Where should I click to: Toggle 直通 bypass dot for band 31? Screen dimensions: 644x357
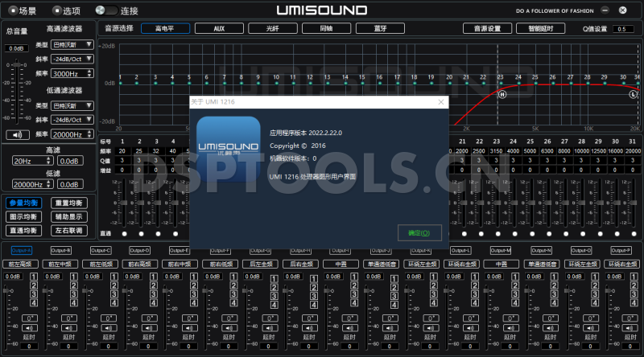[634, 234]
